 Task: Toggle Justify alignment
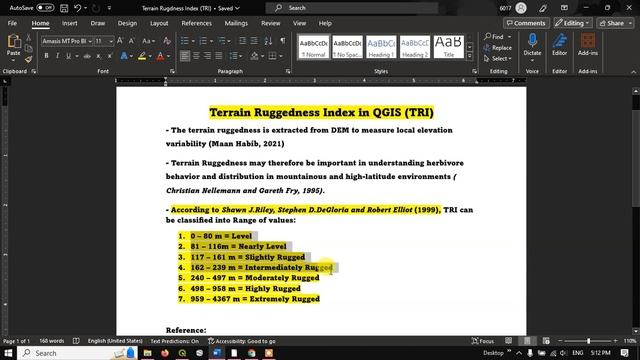coord(219,56)
